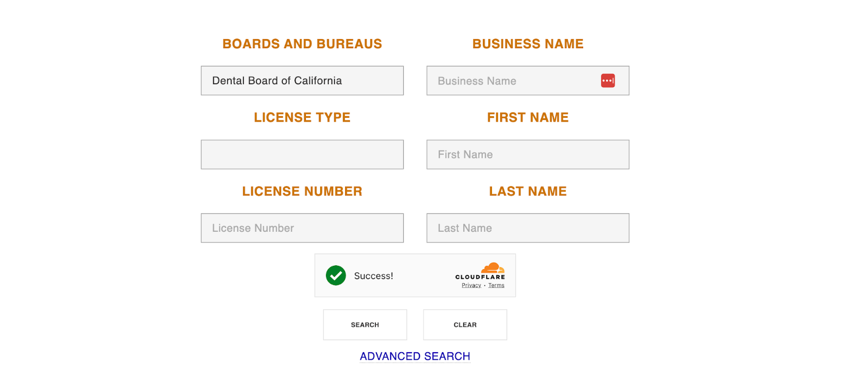Image resolution: width=868 pixels, height=375 pixels.
Task: Select the First Name text box
Action: point(528,155)
